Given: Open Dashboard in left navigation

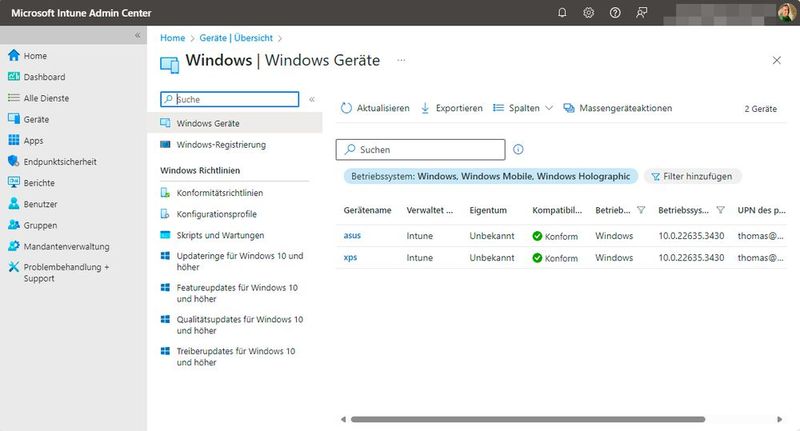Looking at the screenshot, I should tap(44, 77).
